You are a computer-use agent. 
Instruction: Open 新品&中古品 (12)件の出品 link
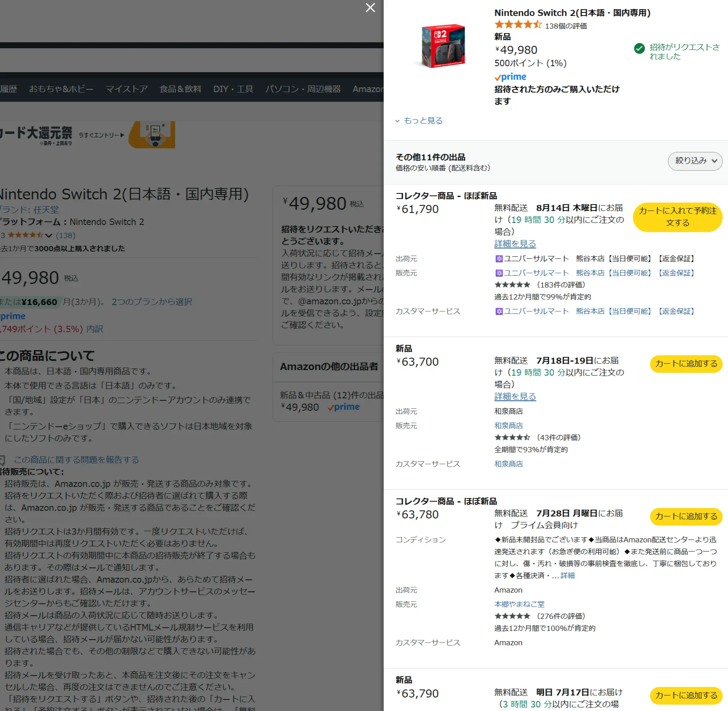[x=332, y=395]
